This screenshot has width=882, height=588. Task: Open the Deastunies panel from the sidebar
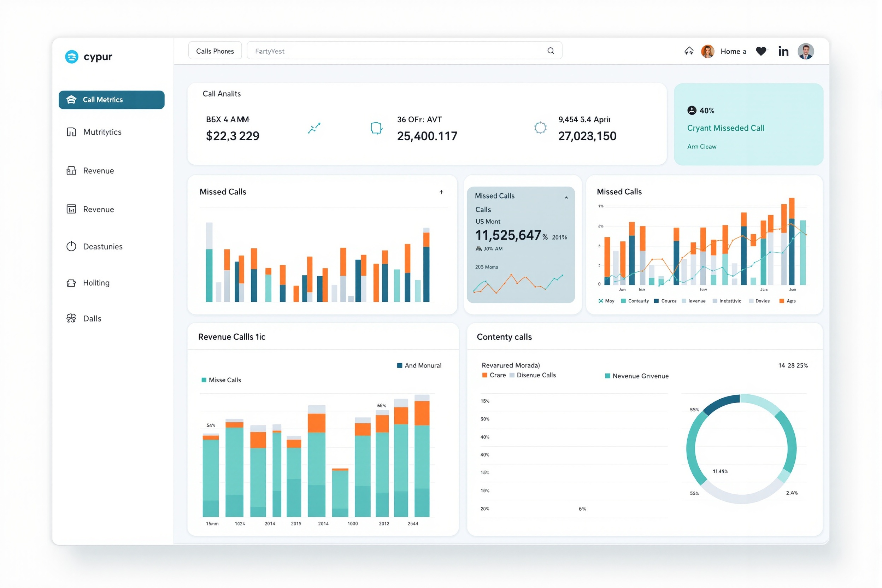[x=103, y=246]
